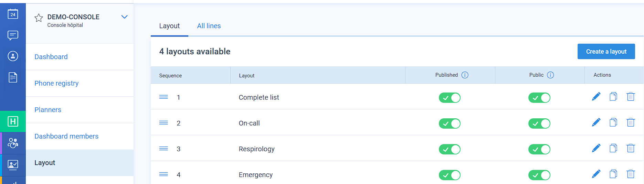The image size is (644, 184).
Task: Show Published column info tooltip
Action: tap(465, 75)
